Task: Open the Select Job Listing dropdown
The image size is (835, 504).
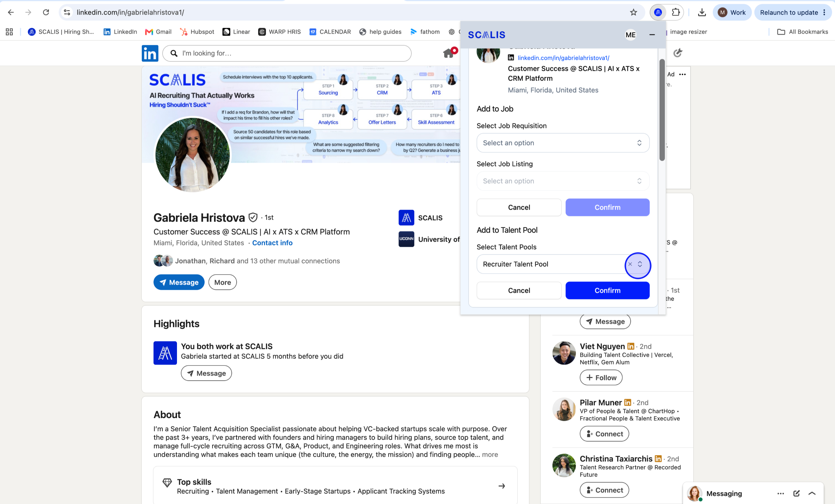Action: click(x=563, y=181)
